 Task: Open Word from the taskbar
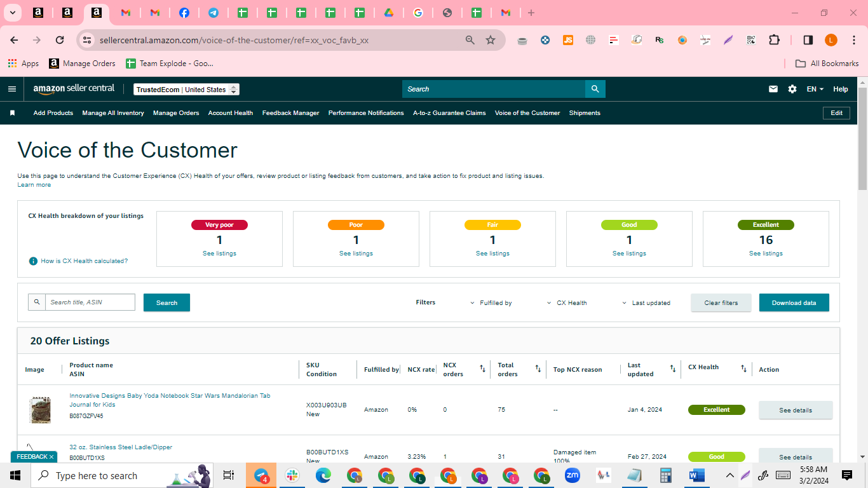pyautogui.click(x=697, y=475)
